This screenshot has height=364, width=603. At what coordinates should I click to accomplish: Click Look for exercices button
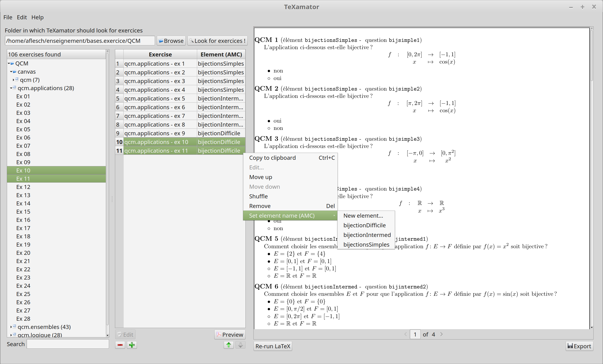point(217,40)
